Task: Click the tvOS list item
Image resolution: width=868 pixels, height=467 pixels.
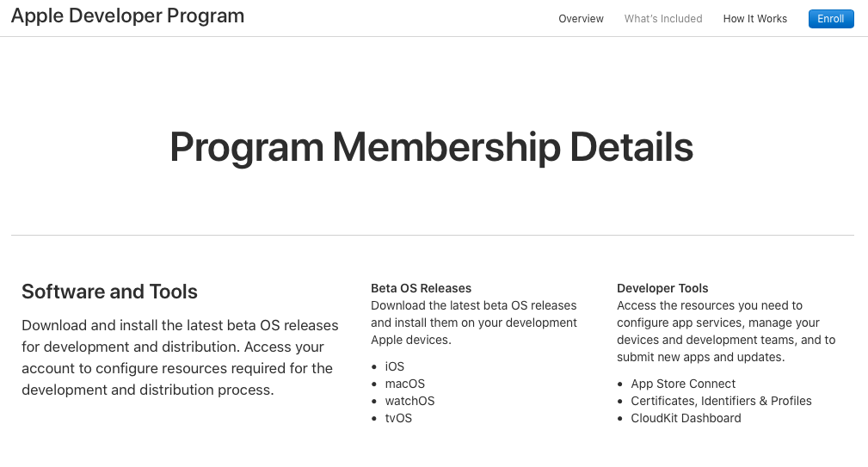Action: tap(398, 418)
